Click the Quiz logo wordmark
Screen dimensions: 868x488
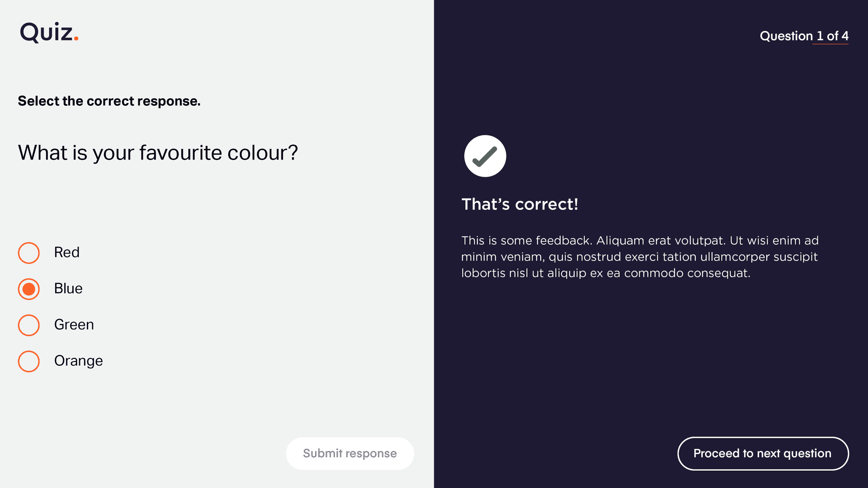click(x=49, y=32)
